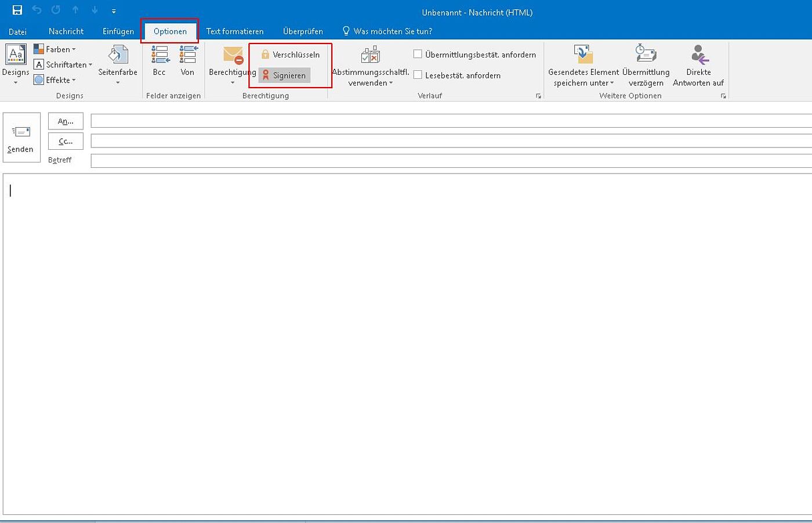Open the Berechtigung permission menu
The height and width of the screenshot is (523, 812).
[232, 64]
